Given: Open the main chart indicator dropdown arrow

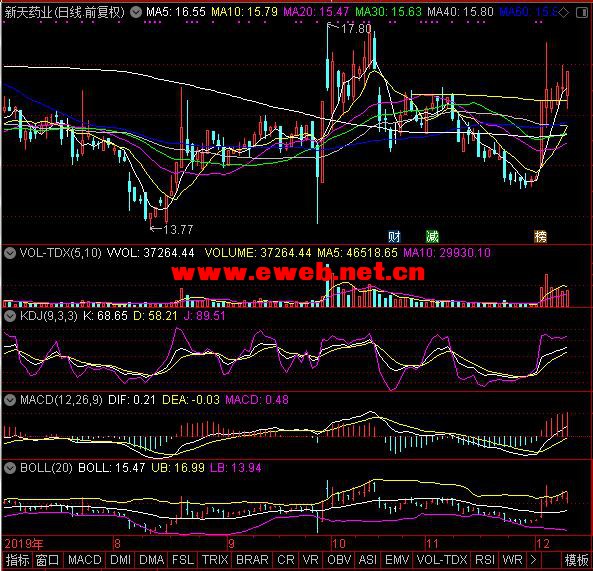Looking at the screenshot, I should pos(136,13).
